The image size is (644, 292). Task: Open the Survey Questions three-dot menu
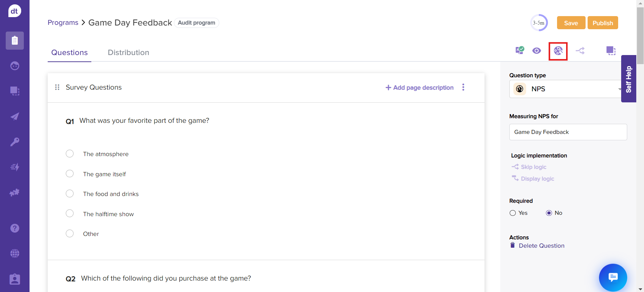(x=463, y=87)
